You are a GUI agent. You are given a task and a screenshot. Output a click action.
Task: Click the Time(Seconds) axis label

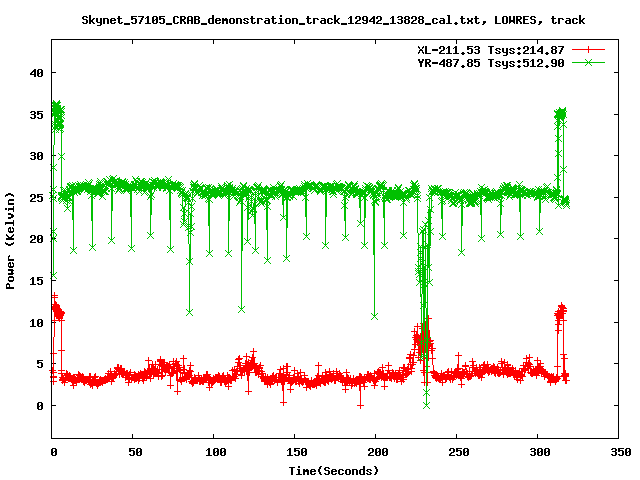pyautogui.click(x=333, y=471)
